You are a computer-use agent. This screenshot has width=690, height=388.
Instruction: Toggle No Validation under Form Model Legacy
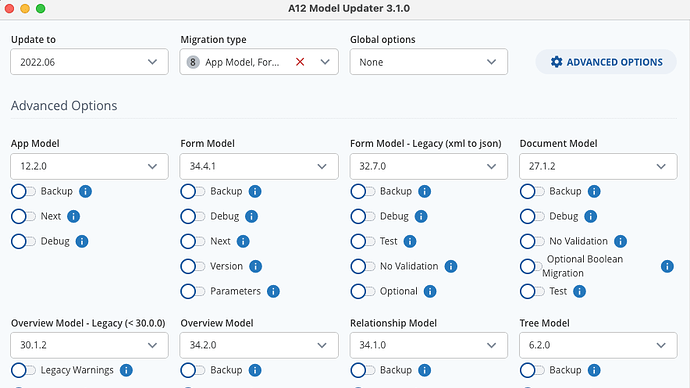(x=363, y=266)
